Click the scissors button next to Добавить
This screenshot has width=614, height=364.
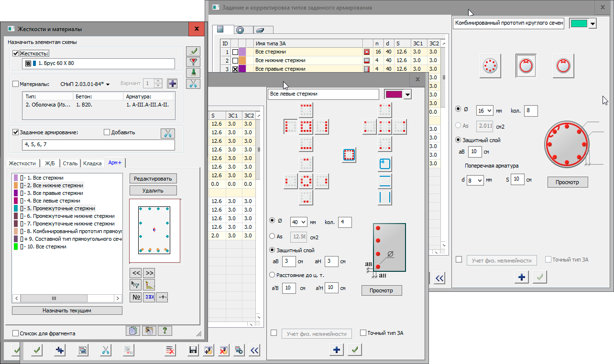pos(168,133)
